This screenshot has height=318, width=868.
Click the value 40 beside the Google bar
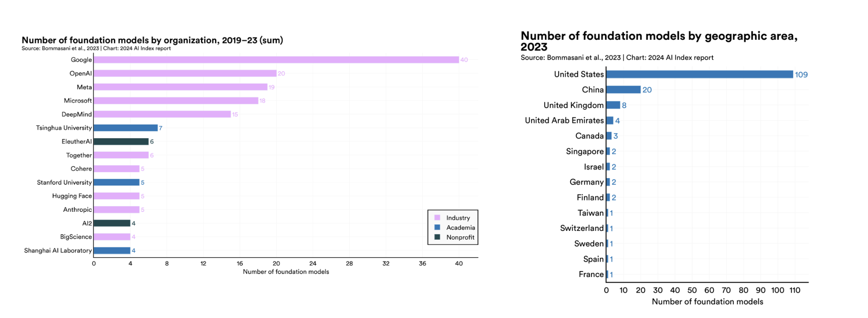[x=464, y=60]
